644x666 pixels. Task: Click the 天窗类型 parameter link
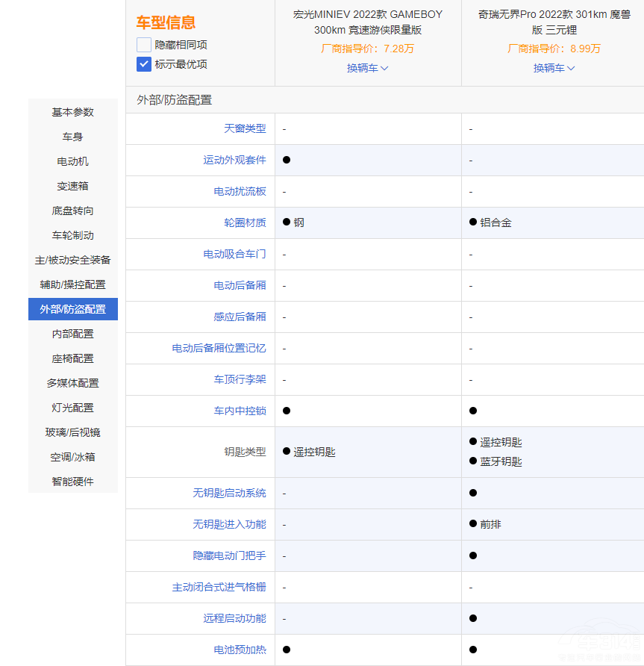coord(245,128)
